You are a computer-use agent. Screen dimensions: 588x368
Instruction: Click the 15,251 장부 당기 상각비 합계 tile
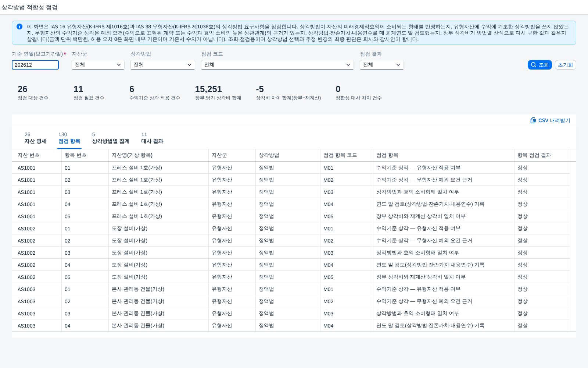(218, 93)
